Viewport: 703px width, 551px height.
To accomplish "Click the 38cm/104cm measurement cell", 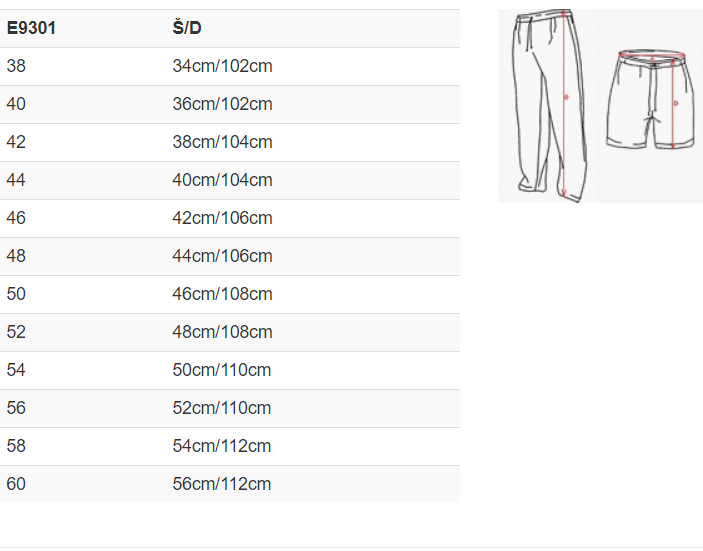I will tap(222, 142).
